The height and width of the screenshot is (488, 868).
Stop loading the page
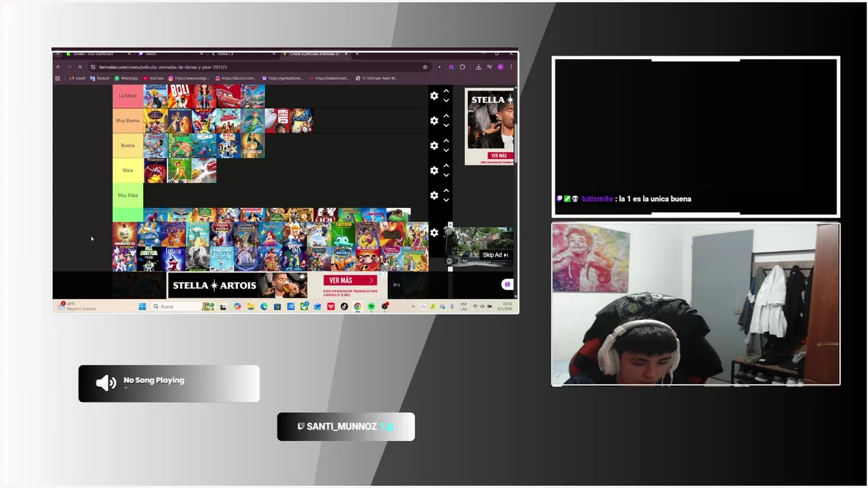80,67
